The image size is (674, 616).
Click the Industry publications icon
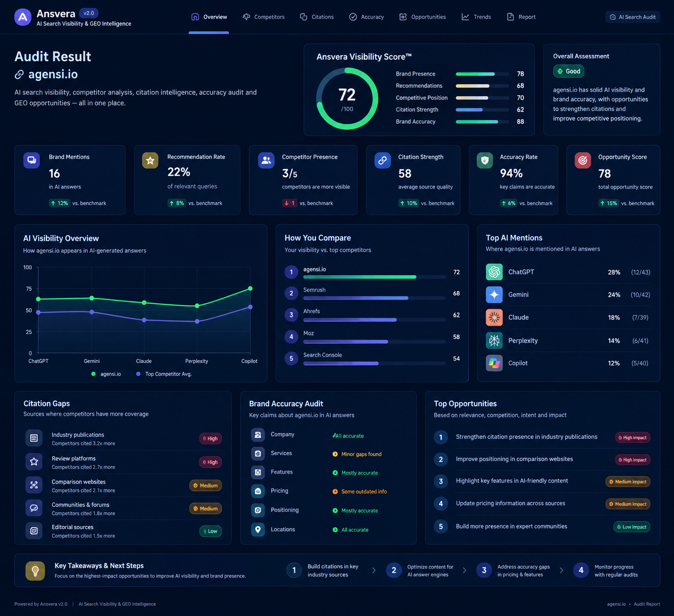click(34, 438)
